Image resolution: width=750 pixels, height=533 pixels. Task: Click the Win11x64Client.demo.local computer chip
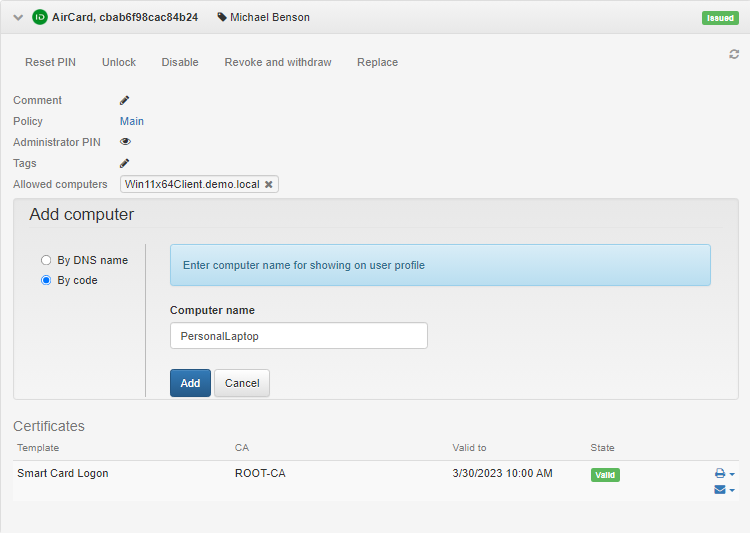pos(199,184)
